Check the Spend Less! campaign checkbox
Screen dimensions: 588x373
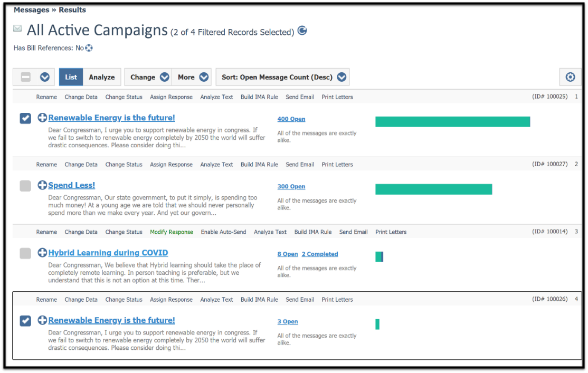[x=25, y=186]
